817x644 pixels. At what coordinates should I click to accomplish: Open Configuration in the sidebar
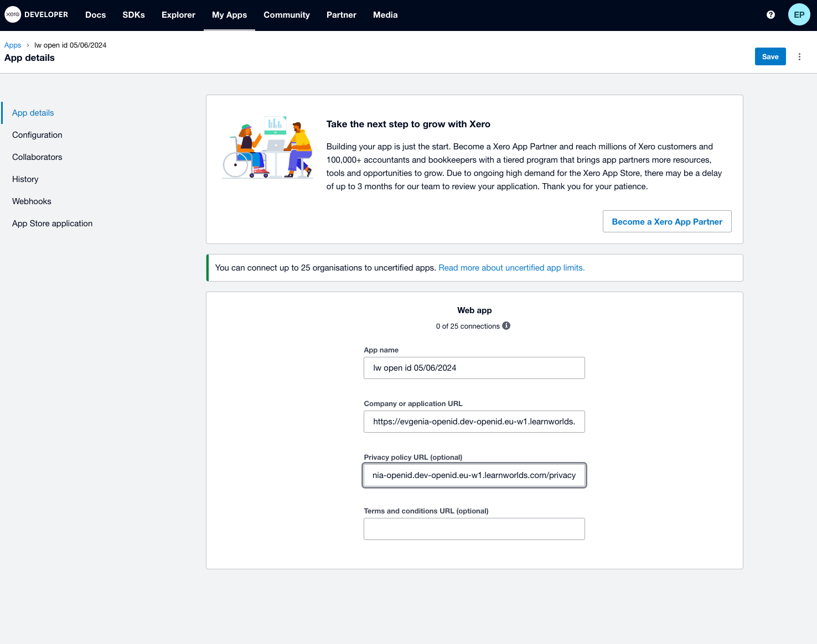pos(37,135)
